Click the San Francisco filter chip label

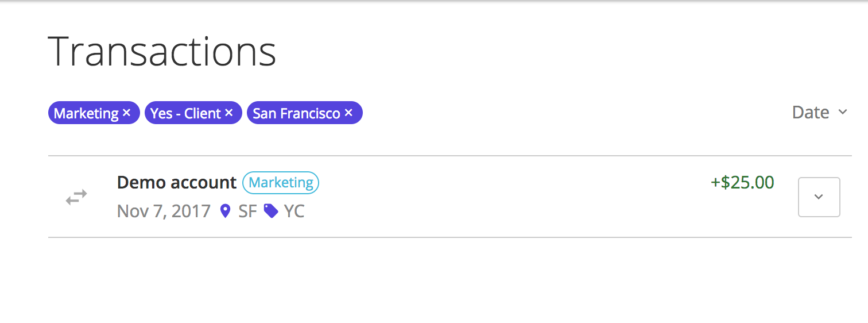(296, 113)
